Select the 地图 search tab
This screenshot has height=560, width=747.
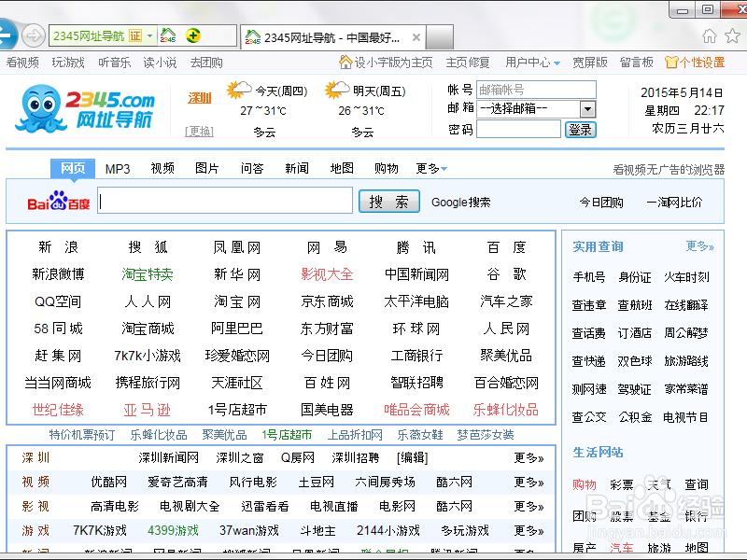[342, 169]
